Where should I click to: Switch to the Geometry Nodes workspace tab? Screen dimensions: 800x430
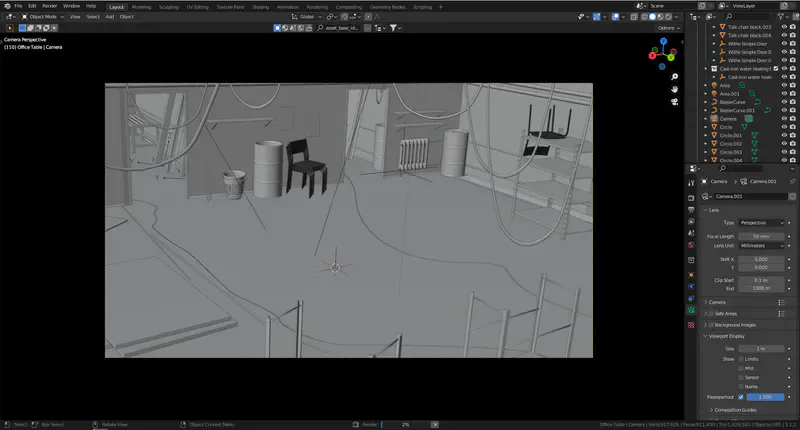(x=388, y=7)
